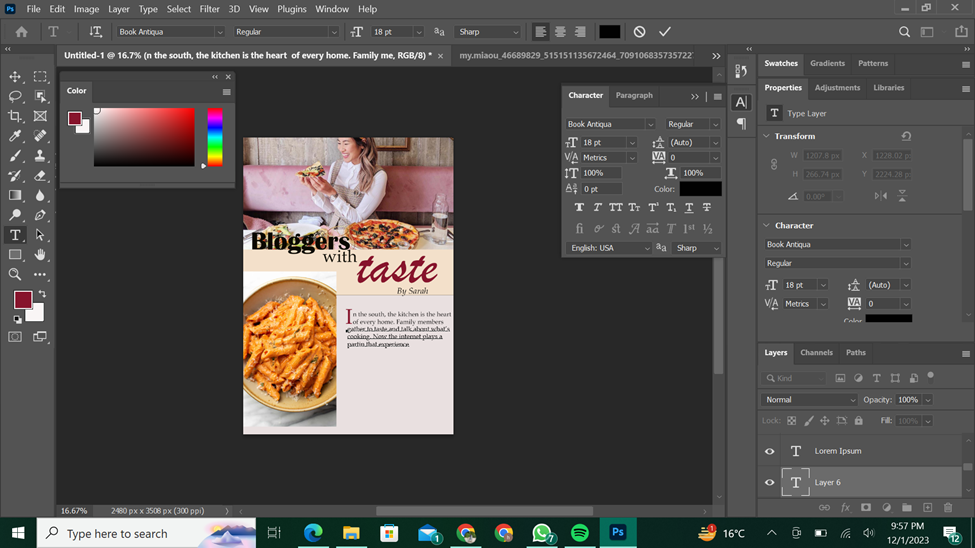Toggle Faux Bold in Character panel
Screen dimensions: 975x548
click(579, 208)
